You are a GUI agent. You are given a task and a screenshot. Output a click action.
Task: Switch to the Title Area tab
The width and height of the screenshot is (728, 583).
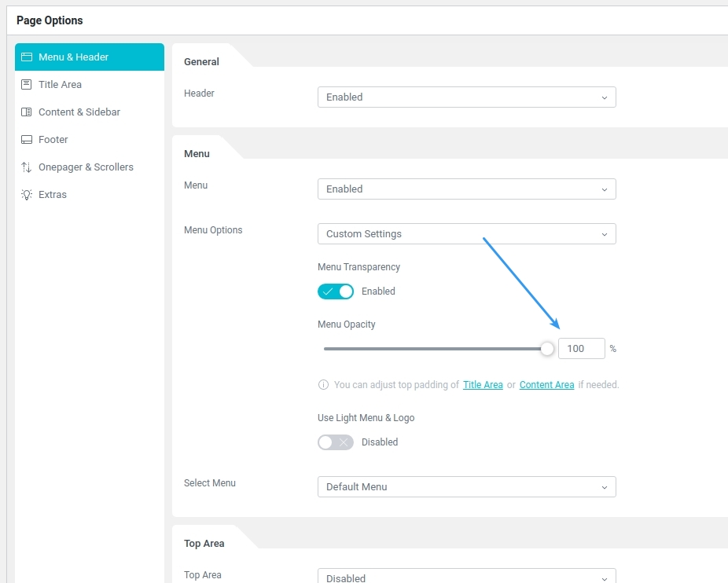pos(60,85)
